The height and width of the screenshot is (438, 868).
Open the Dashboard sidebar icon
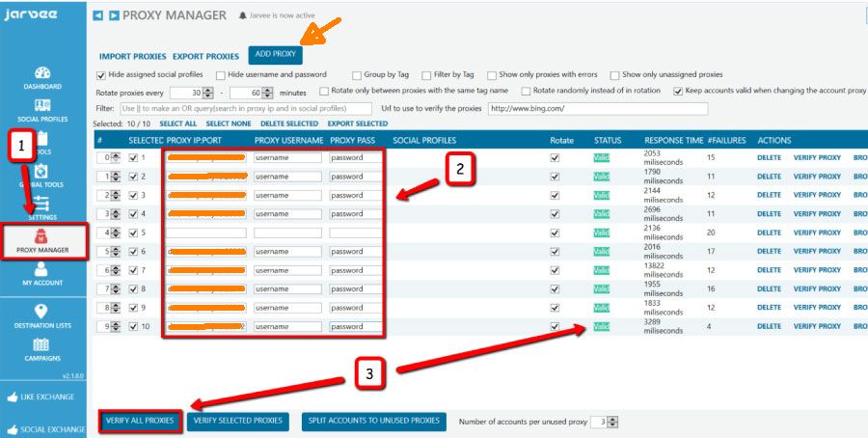tap(42, 73)
